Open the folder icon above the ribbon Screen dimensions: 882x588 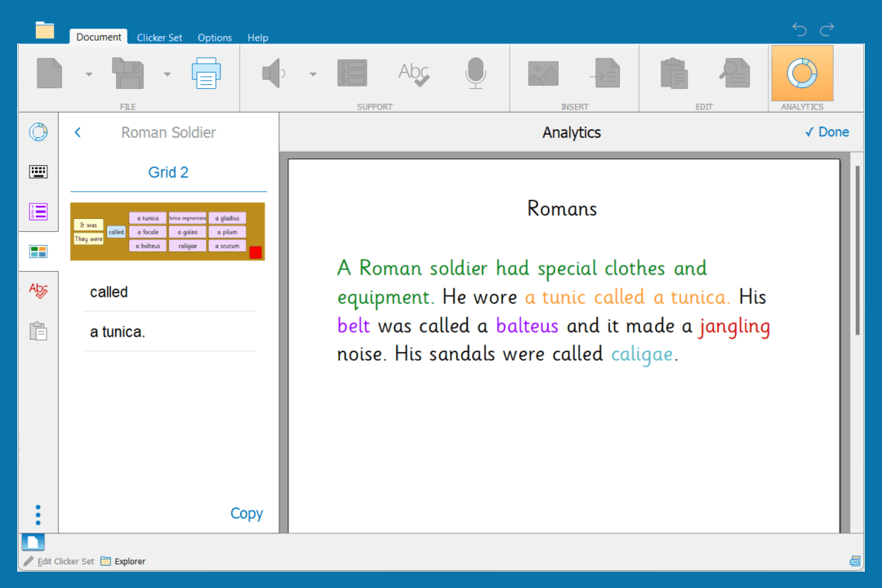click(44, 30)
